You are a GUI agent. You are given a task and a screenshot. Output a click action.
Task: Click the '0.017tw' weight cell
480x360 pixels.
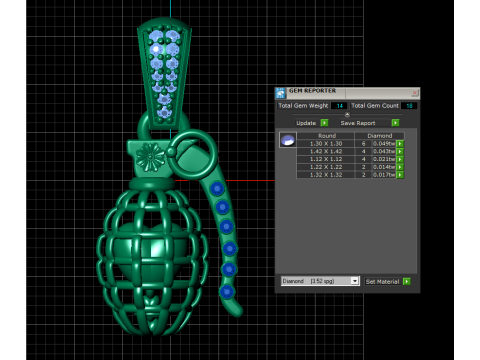point(384,175)
